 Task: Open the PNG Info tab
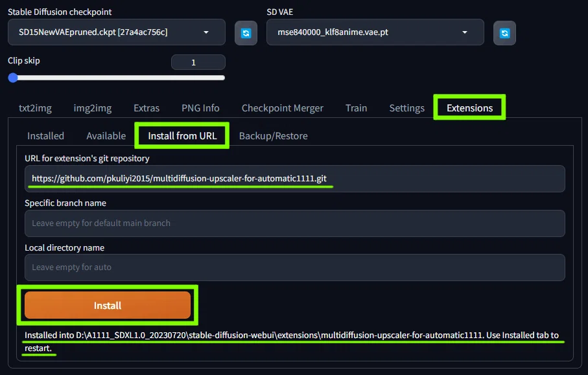coord(200,108)
